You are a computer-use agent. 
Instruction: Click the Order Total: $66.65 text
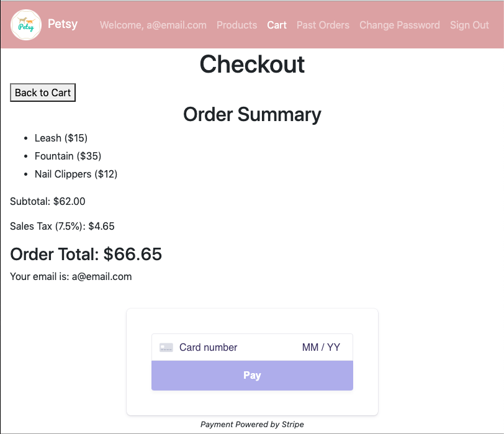(x=86, y=255)
